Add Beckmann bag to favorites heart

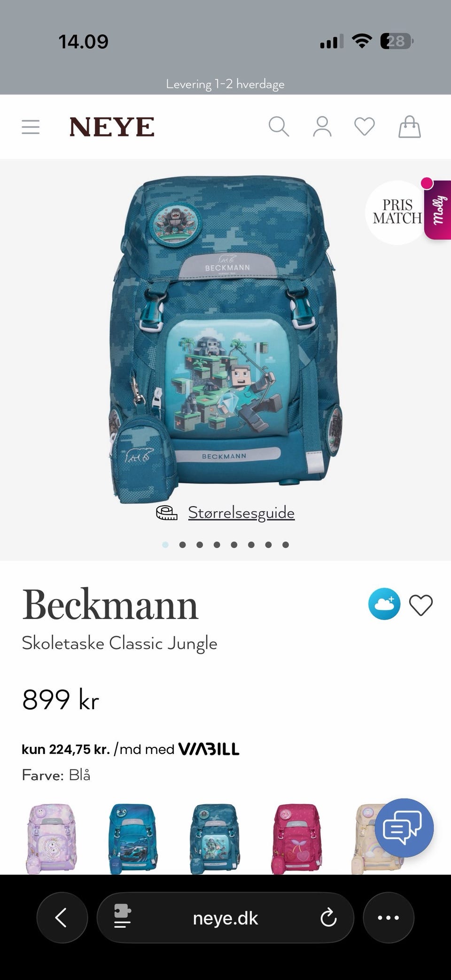coord(421,605)
